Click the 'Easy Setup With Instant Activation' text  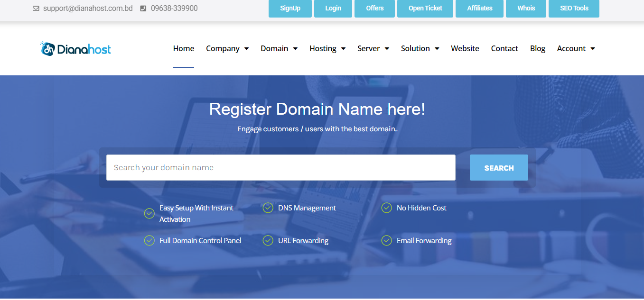coord(196,214)
